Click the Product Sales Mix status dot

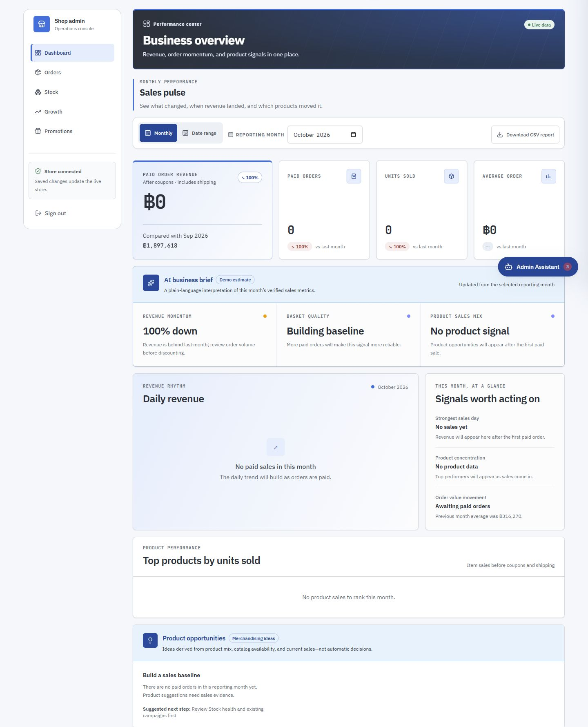click(553, 316)
